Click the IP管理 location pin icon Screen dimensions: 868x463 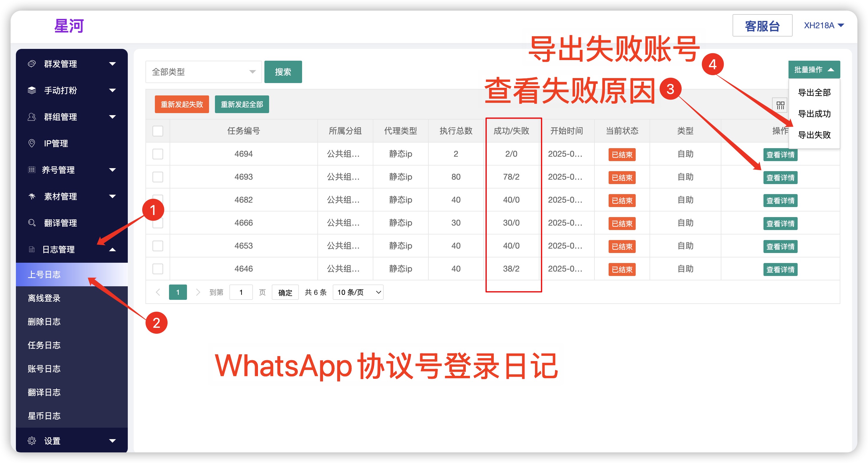[32, 143]
